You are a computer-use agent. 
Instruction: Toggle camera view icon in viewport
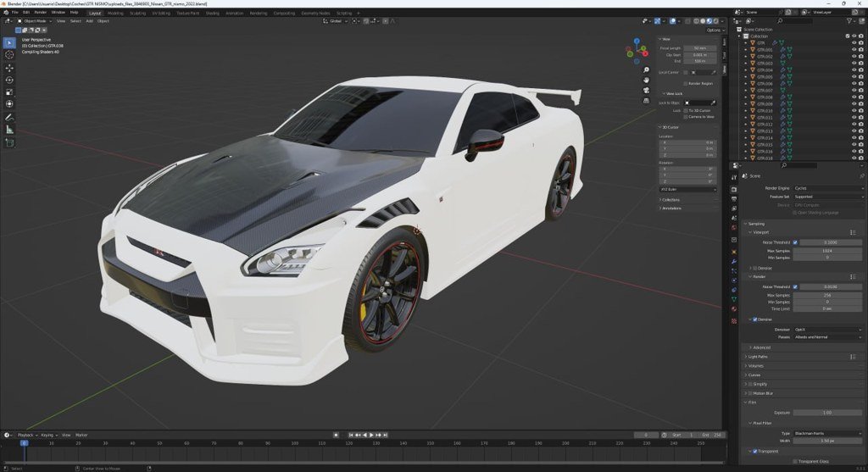646,90
